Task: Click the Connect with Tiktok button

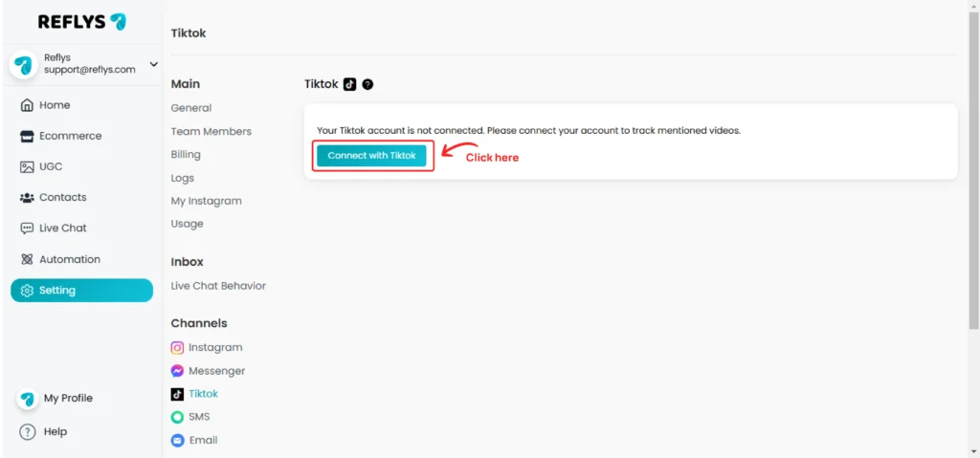Action: 371,156
